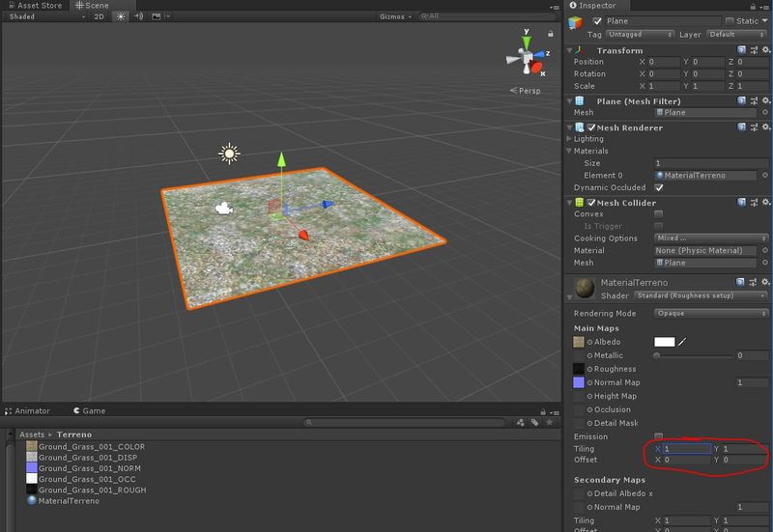This screenshot has width=773, height=532.
Task: Open the Shader Standard (Roughness setup) dropdown
Action: point(701,295)
